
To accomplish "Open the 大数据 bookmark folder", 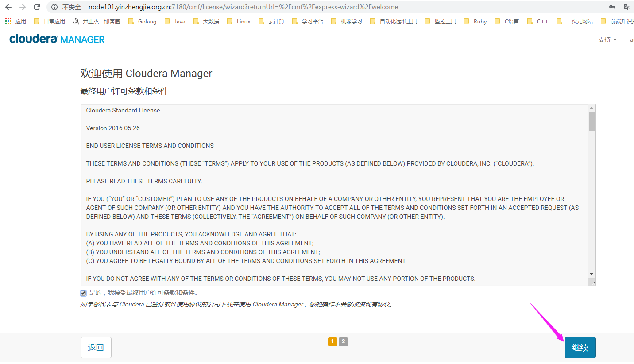I will click(x=206, y=21).
